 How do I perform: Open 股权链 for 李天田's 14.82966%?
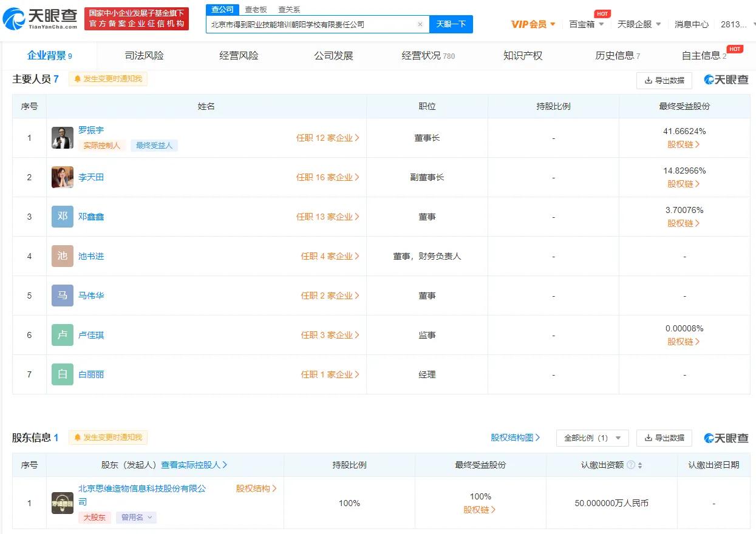click(x=684, y=184)
